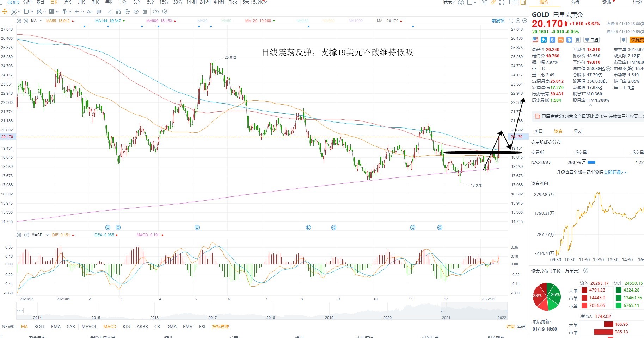Viewport: 644px width, 338px height.
Task: Open the 显示 display dropdown
Action: point(449,2)
